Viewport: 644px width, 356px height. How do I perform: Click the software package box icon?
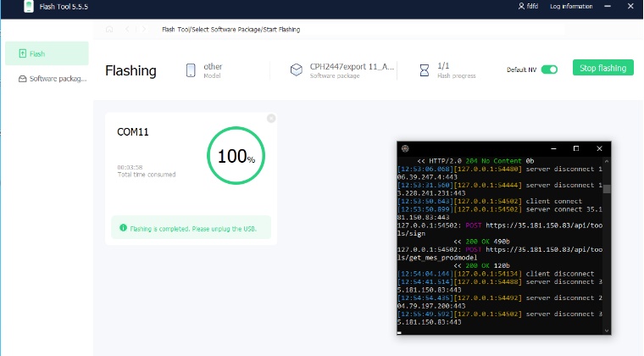pyautogui.click(x=296, y=70)
